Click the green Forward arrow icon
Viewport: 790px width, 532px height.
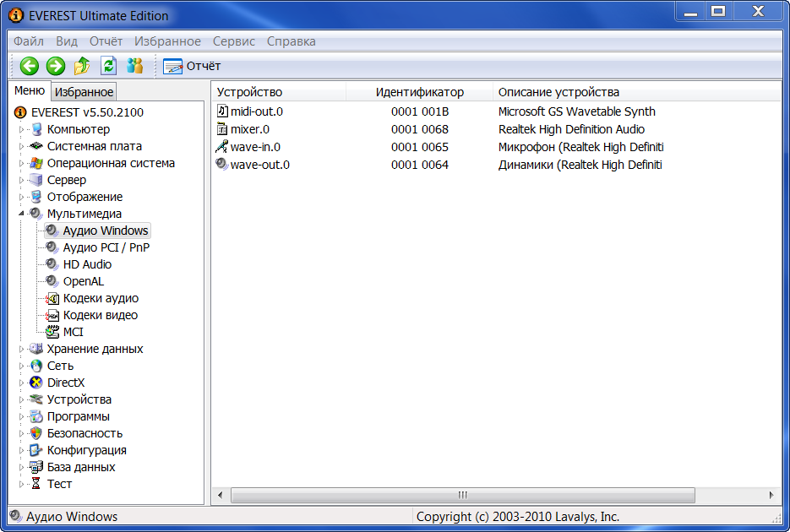click(x=56, y=66)
